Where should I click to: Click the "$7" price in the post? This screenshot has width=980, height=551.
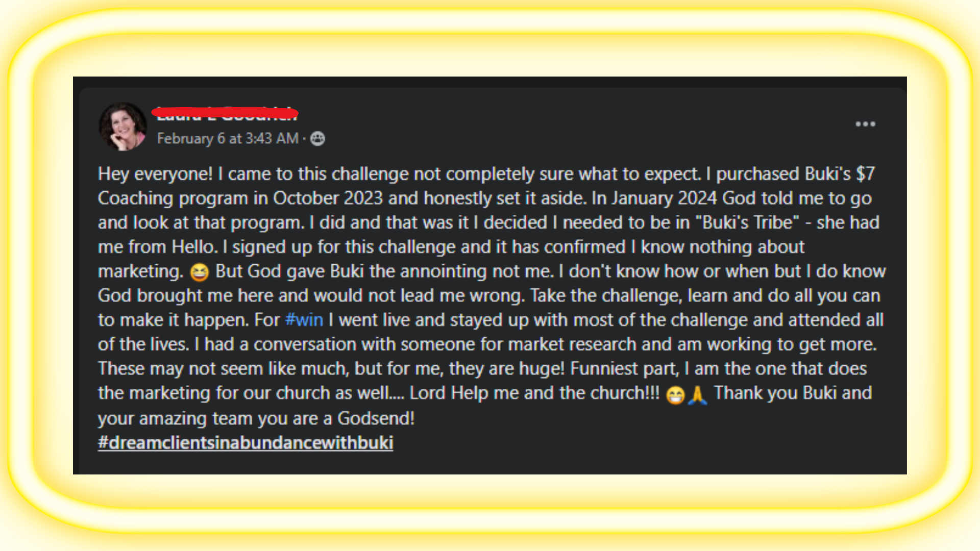(865, 174)
